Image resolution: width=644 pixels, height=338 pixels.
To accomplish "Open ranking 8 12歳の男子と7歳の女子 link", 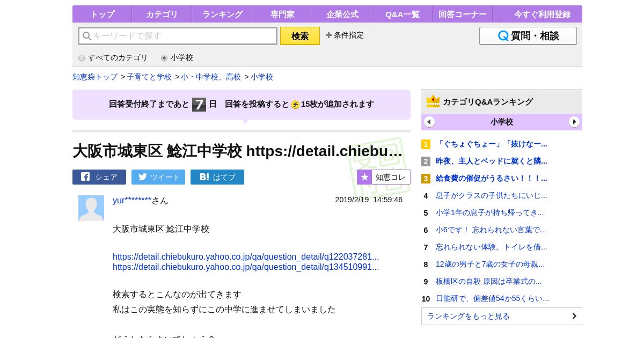I will pyautogui.click(x=490, y=264).
